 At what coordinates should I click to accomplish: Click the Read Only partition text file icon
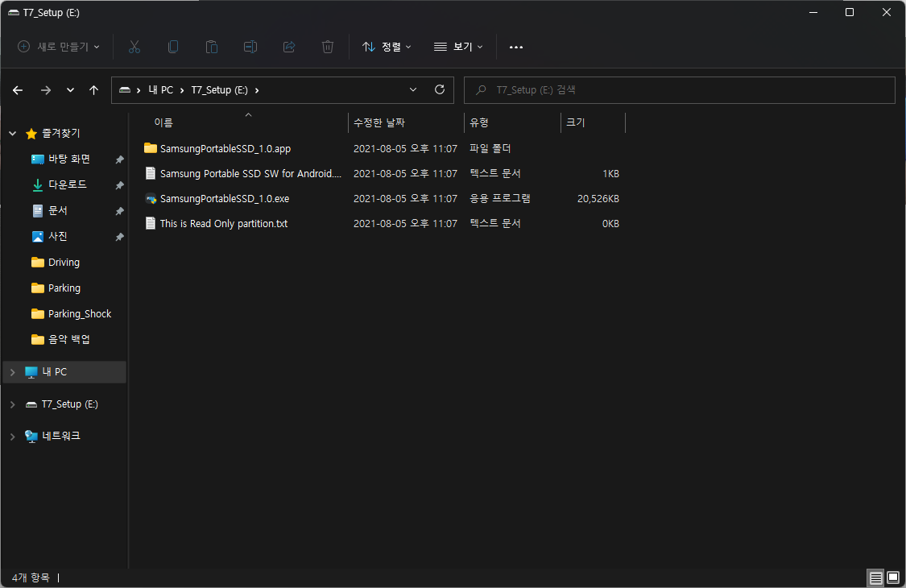(x=151, y=223)
